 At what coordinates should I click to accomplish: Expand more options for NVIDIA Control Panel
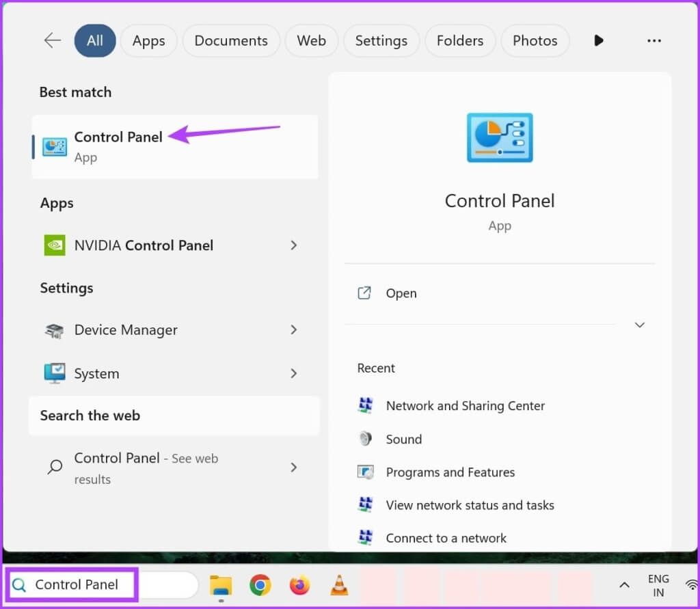293,245
